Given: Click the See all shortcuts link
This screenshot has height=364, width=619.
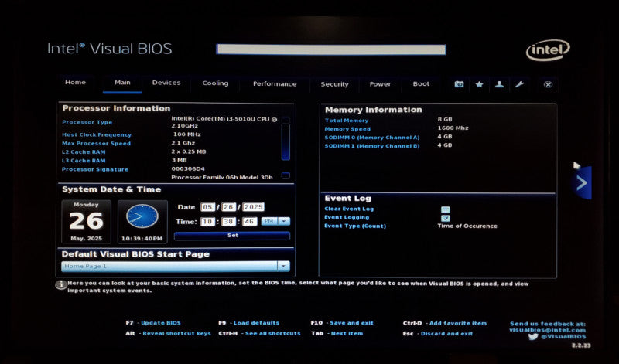Looking at the screenshot, I should (273, 334).
